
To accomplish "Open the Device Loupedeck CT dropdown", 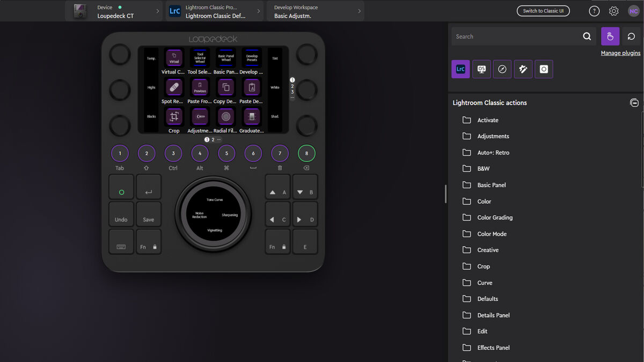I will point(114,11).
